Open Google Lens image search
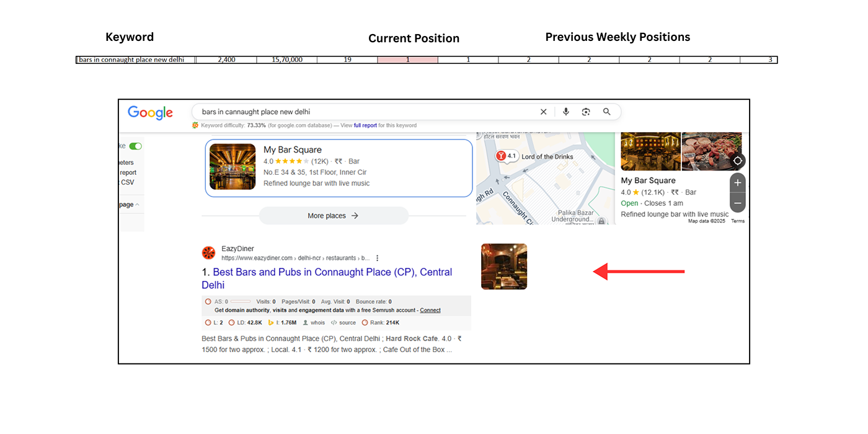Image resolution: width=868 pixels, height=434 pixels. pyautogui.click(x=586, y=112)
